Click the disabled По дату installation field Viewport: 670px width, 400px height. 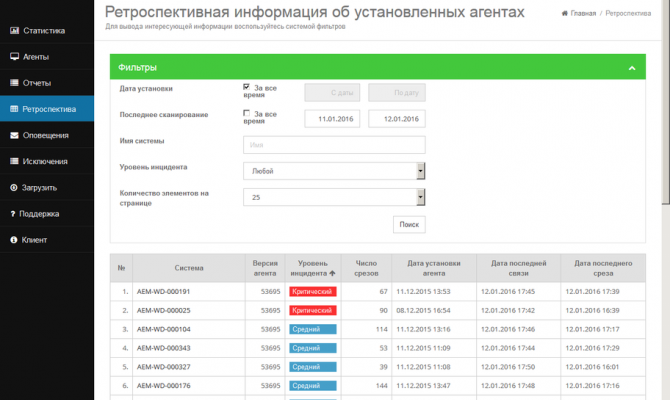coord(397,92)
